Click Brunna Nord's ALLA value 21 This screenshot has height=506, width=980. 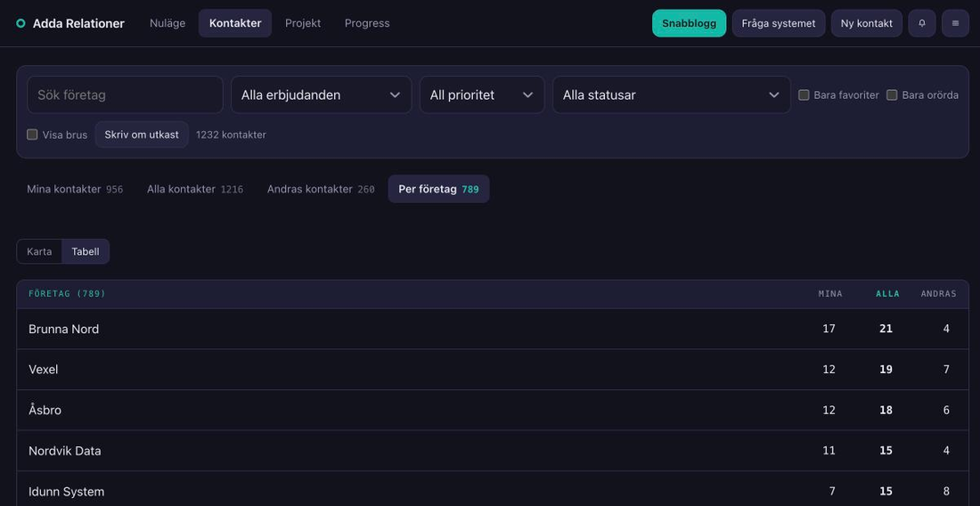click(x=886, y=329)
